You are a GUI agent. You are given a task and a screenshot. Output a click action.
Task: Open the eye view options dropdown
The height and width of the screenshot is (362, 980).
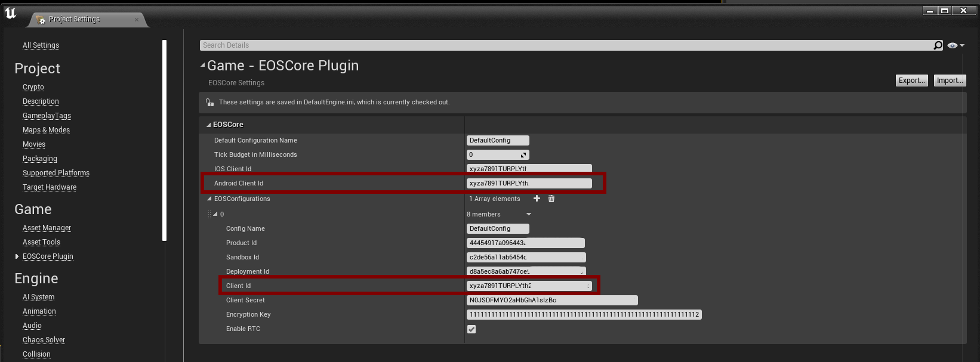tap(956, 45)
